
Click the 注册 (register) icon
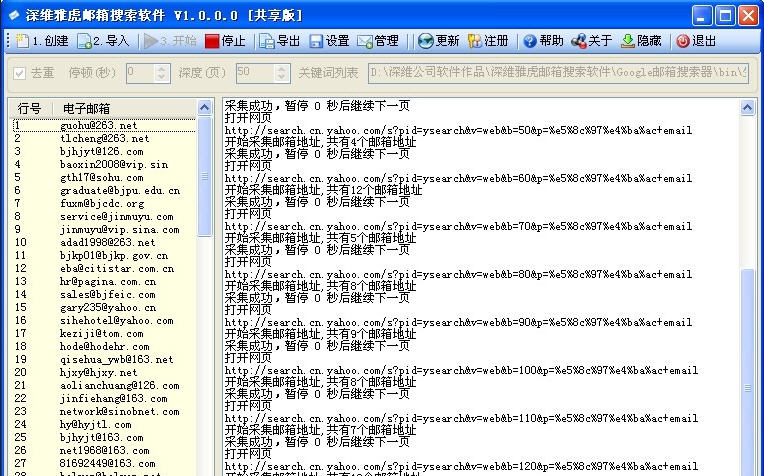click(475, 41)
